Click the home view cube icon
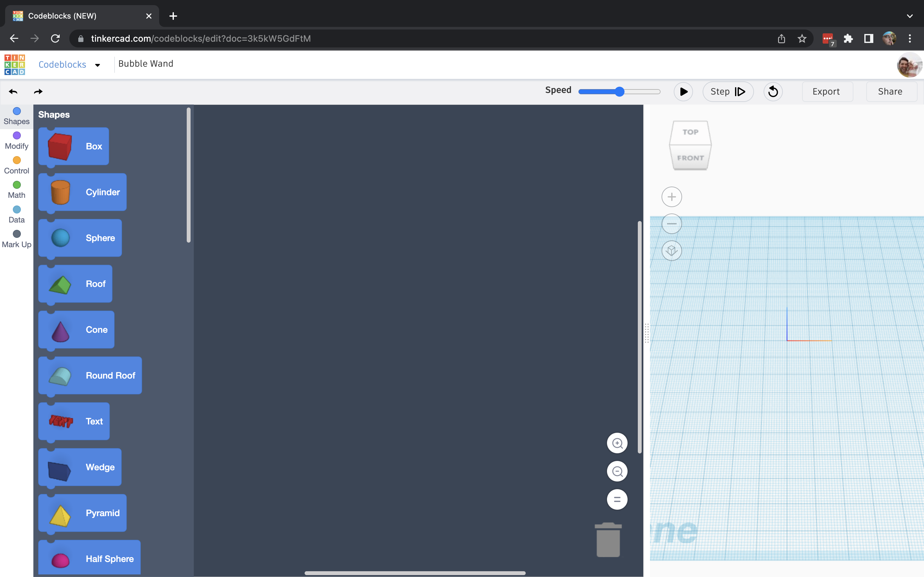The image size is (924, 577). pos(672,251)
